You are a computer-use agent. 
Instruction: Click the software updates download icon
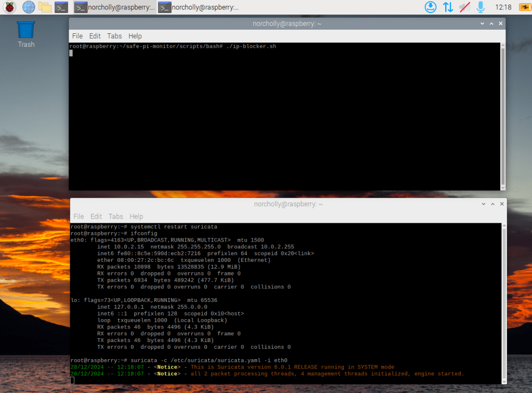pos(431,7)
